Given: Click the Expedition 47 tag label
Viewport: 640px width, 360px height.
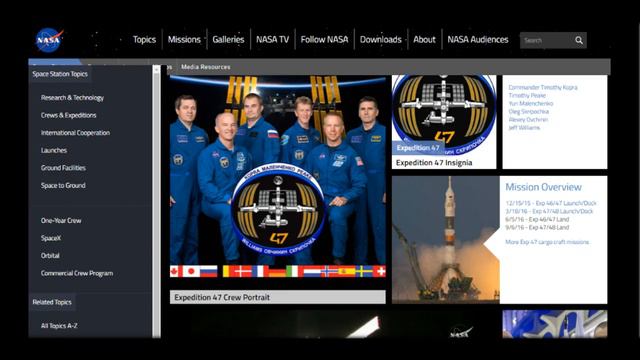Looking at the screenshot, I should pos(418,148).
